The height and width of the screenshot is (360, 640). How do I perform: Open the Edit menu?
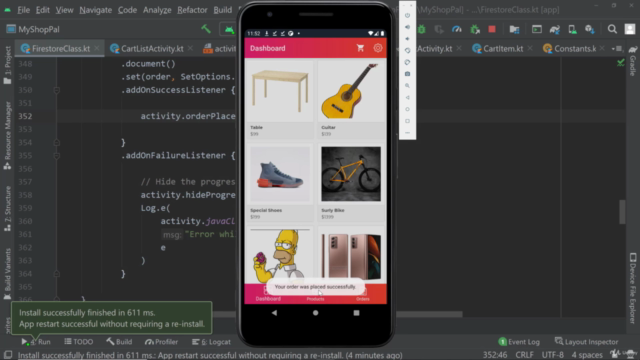(42, 10)
